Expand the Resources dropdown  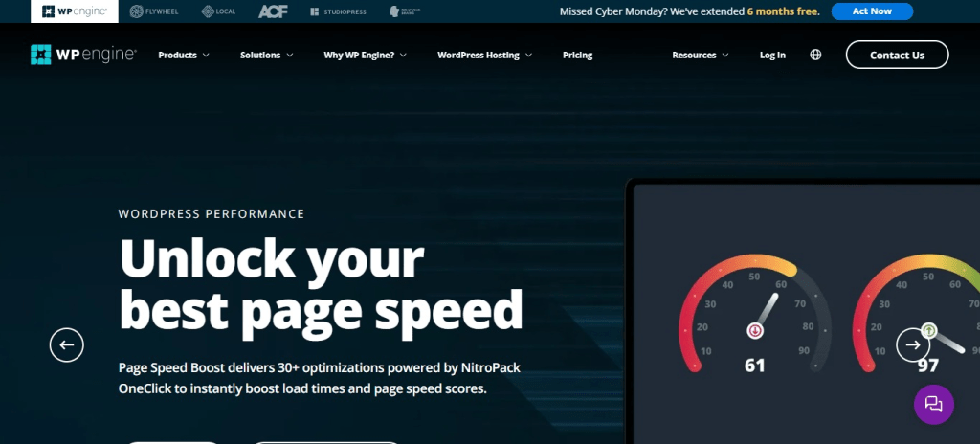pyautogui.click(x=701, y=55)
